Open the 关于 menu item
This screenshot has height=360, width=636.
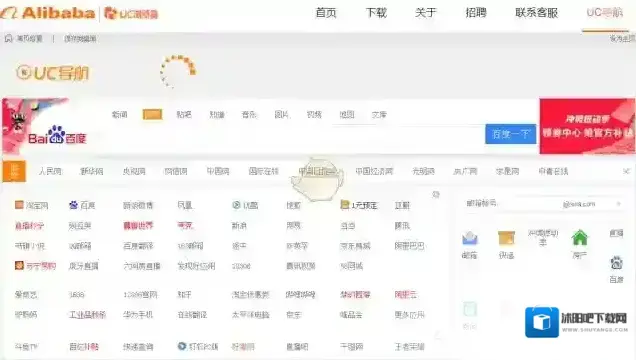click(425, 13)
